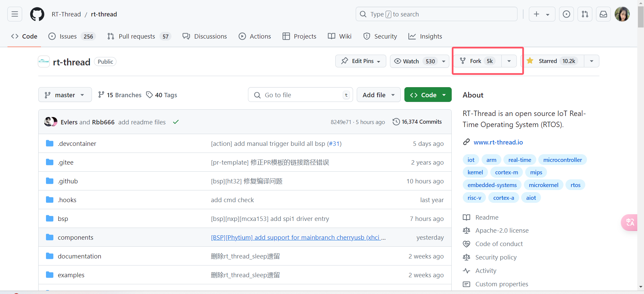Open the green Code dropdown

coord(428,95)
